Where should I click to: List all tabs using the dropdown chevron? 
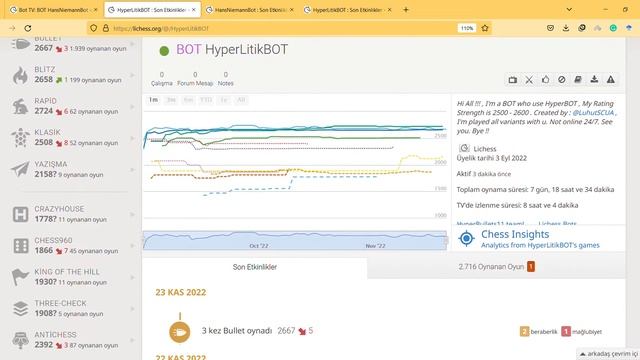coord(569,9)
